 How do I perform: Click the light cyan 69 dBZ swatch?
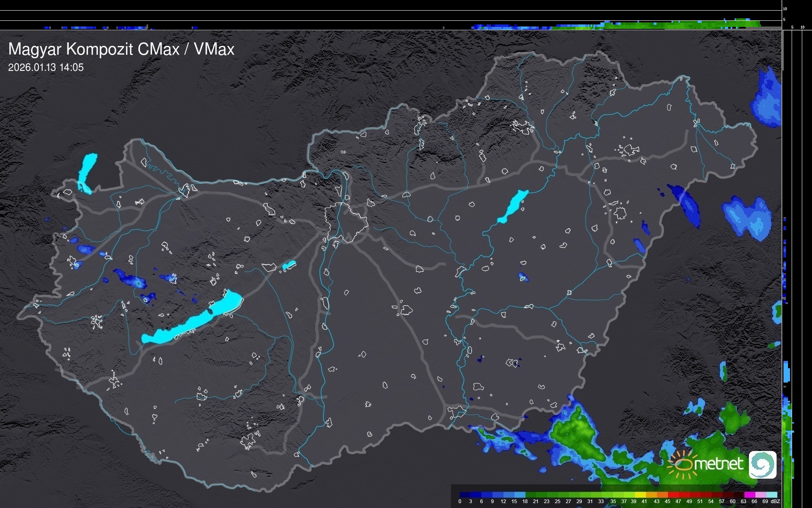(x=772, y=495)
